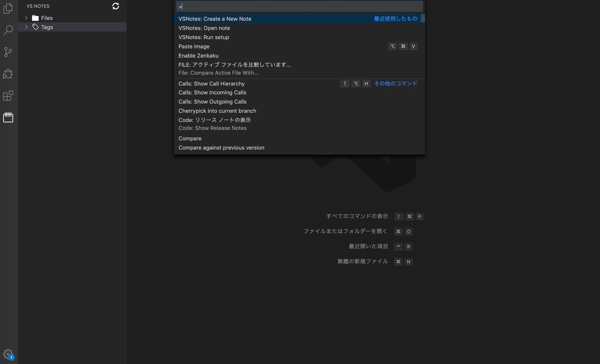Click the command list scrollbar thumb
This screenshot has height=364, width=600.
pyautogui.click(x=423, y=19)
